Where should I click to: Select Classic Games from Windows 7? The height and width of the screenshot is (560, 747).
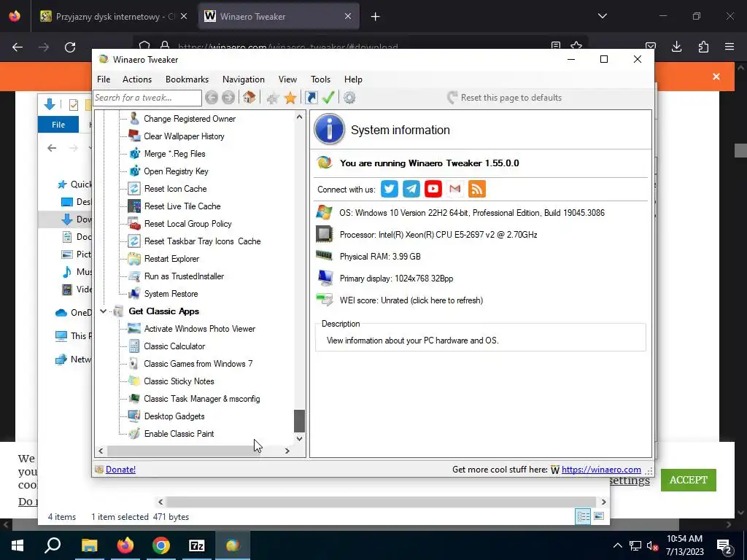click(x=198, y=364)
